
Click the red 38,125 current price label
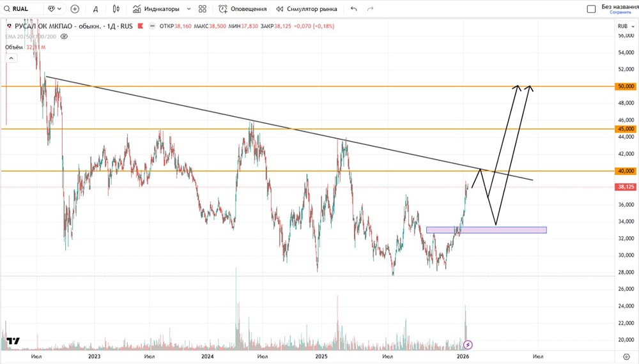pyautogui.click(x=626, y=187)
